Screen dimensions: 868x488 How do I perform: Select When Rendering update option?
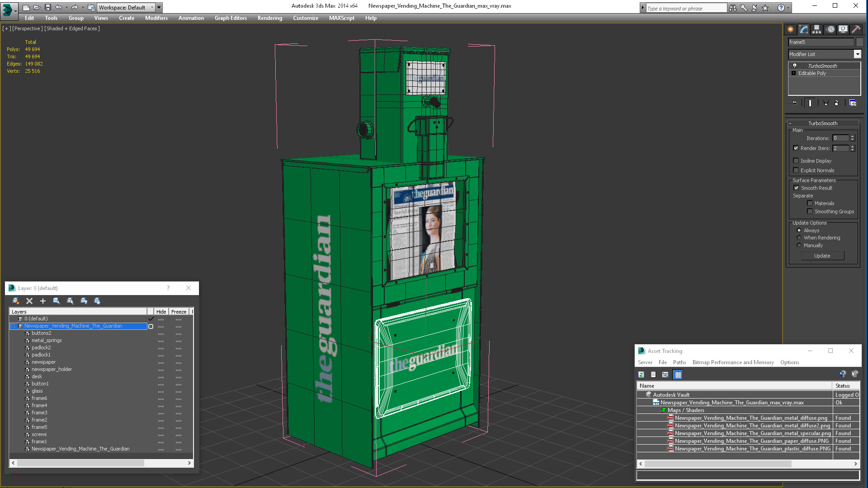(x=799, y=238)
